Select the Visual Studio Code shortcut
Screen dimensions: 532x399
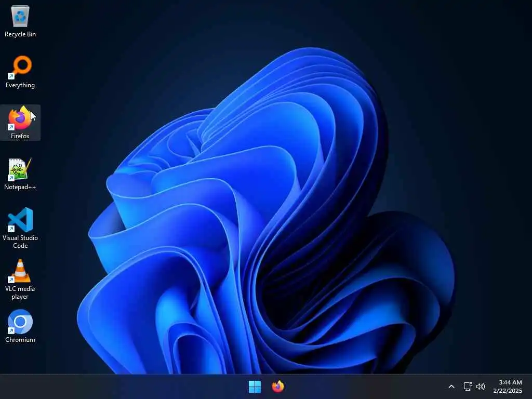click(x=20, y=228)
